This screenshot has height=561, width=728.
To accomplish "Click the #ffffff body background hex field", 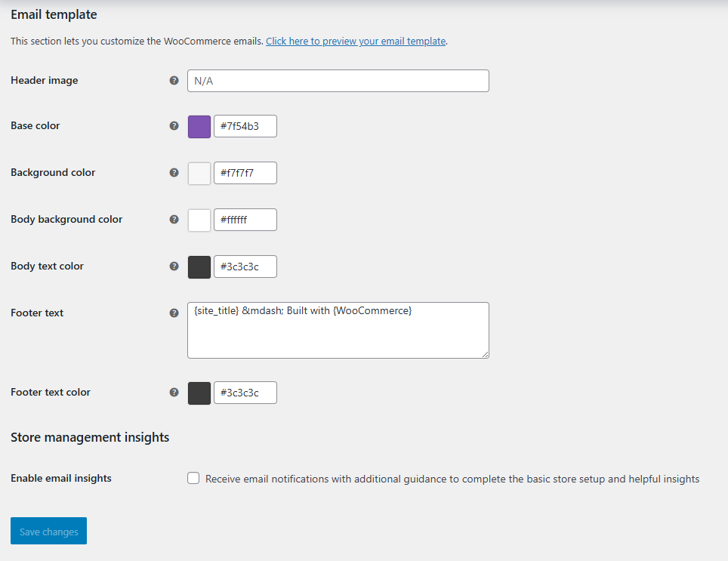I will pyautogui.click(x=245, y=220).
